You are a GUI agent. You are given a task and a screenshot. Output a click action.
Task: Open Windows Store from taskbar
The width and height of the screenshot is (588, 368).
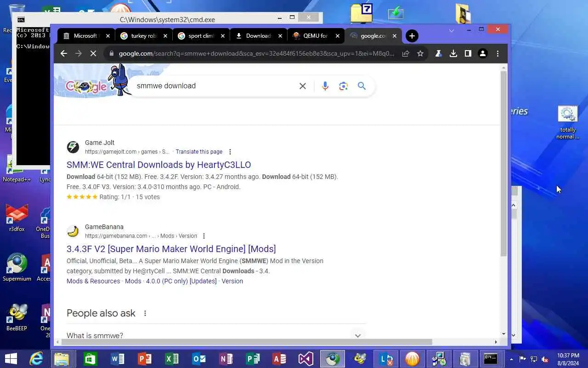(x=90, y=359)
